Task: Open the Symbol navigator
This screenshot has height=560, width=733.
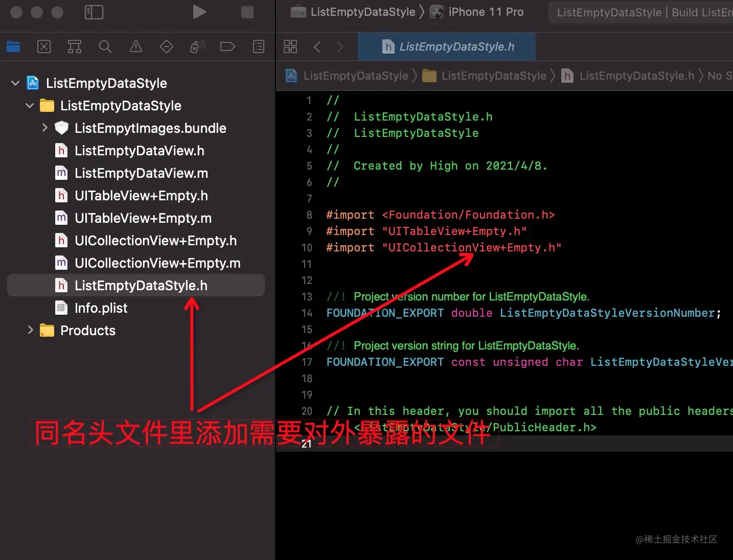Action: (75, 47)
